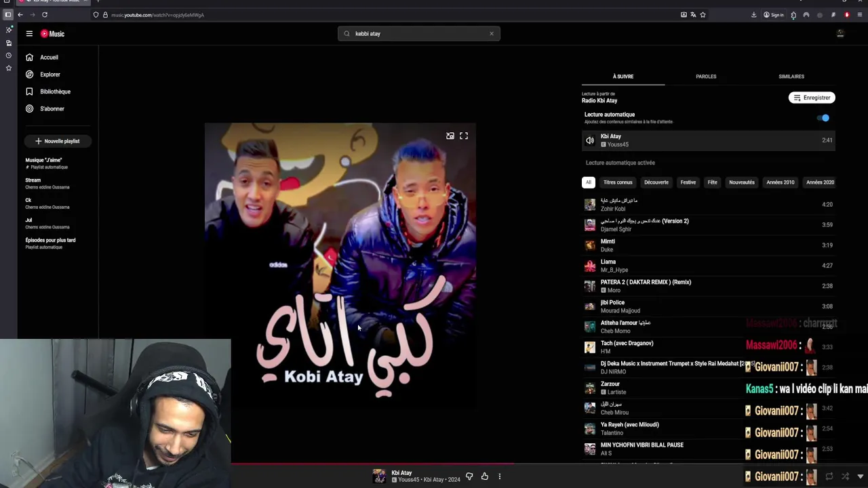
Task: Reload the browser page
Action: [45, 15]
